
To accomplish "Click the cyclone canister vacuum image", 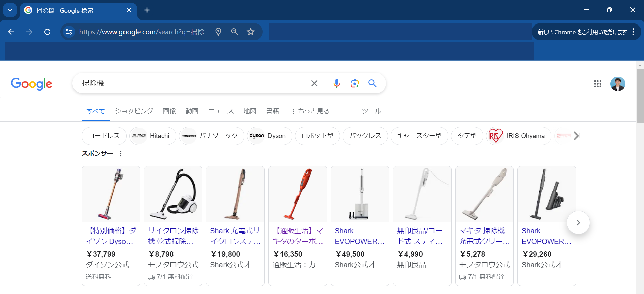I will pos(173,194).
